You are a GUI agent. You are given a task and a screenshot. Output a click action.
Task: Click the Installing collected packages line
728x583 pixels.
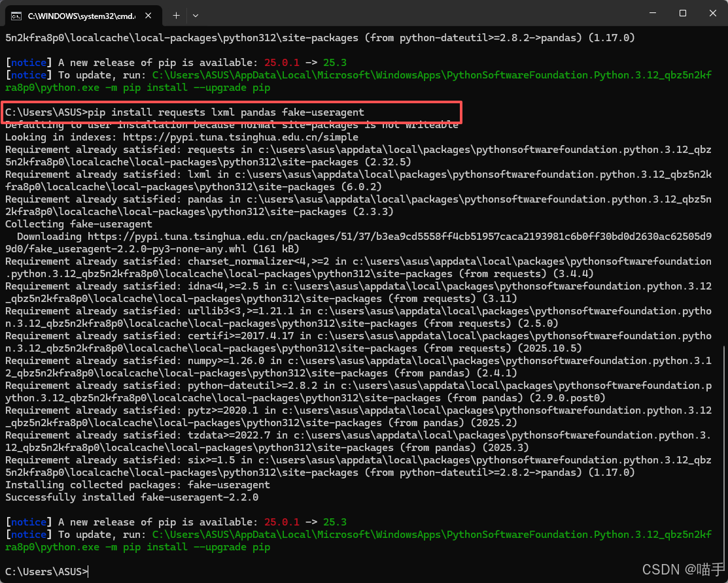click(x=137, y=484)
